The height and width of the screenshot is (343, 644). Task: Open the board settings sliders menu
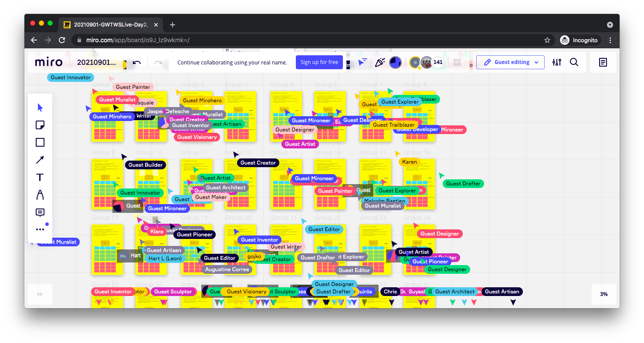[x=557, y=62]
